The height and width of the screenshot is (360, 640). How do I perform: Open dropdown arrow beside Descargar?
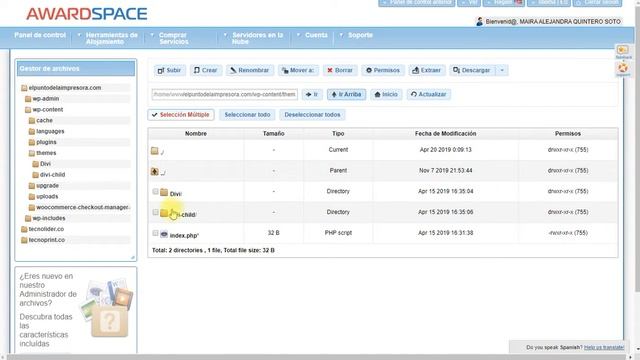502,70
